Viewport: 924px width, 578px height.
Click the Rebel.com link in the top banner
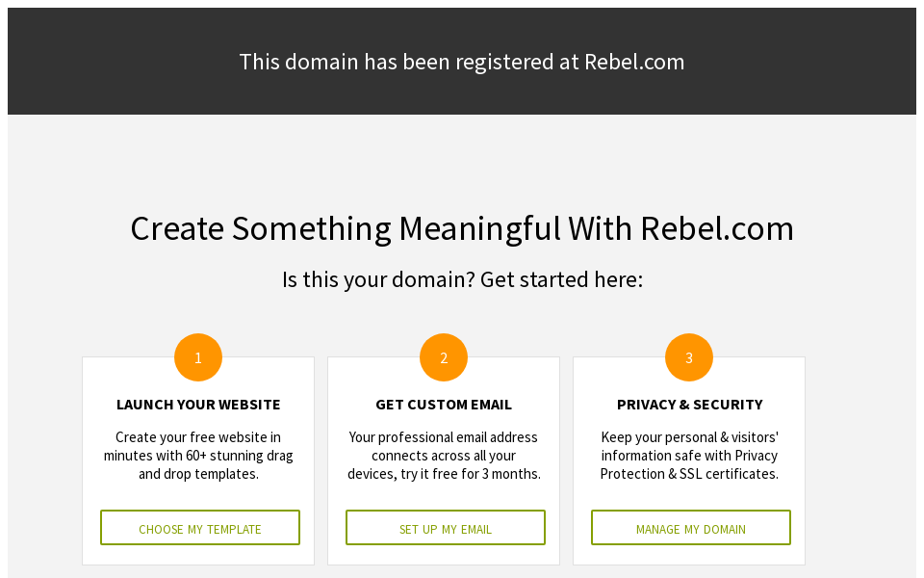(634, 62)
